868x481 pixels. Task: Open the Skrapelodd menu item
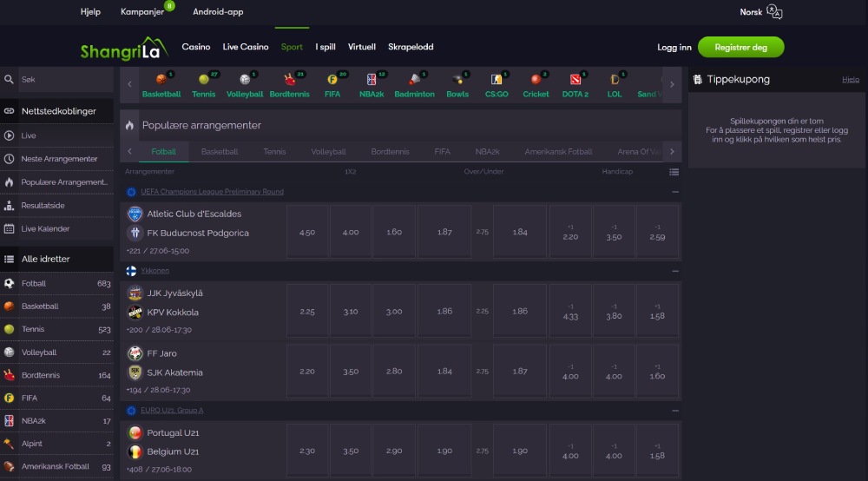(x=411, y=47)
